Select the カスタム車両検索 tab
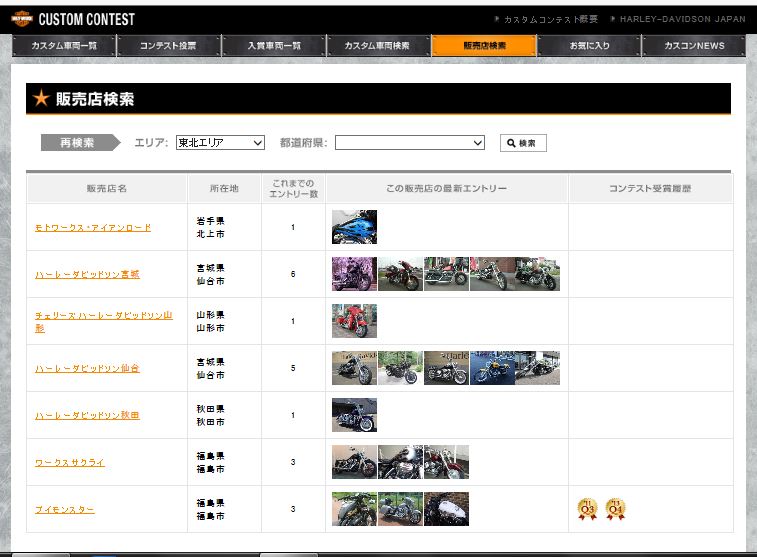The height and width of the screenshot is (557, 757). coord(377,46)
